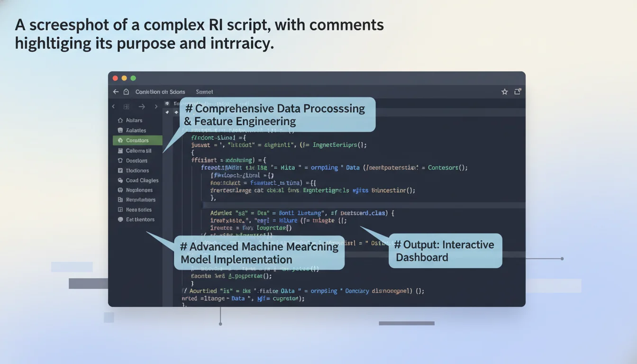Expand the left chevron in the navigation bar
Image resolution: width=637 pixels, height=364 pixels.
113,106
